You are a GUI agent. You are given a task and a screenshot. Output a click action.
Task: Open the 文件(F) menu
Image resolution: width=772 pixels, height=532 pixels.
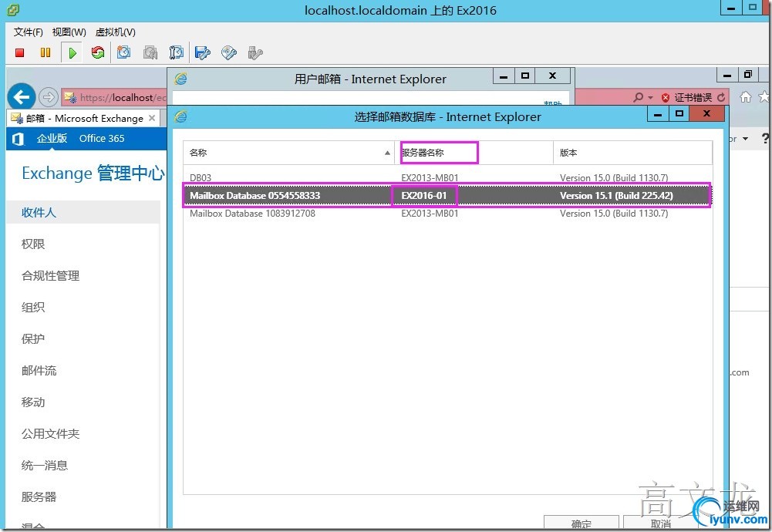point(28,32)
